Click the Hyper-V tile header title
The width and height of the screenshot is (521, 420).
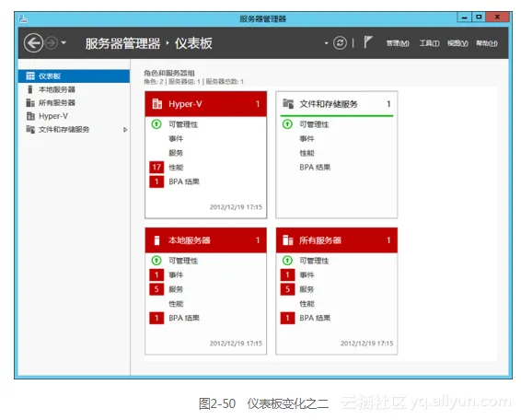tap(185, 104)
